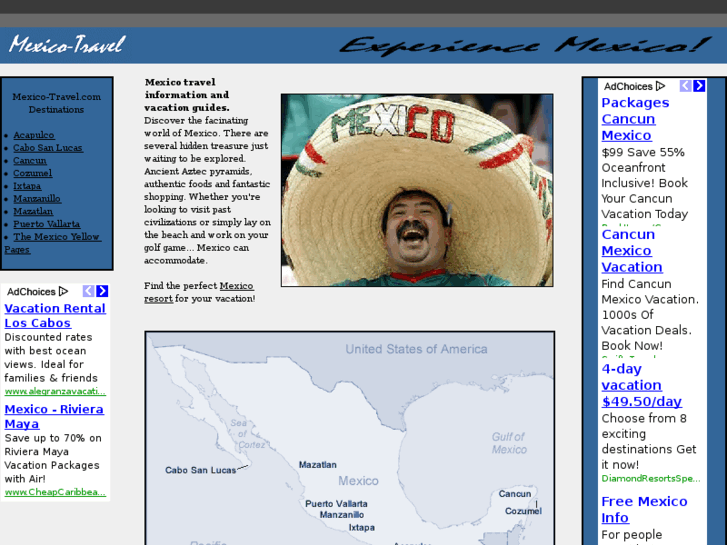Click Puerto Vallarta label on map
This screenshot has height=545, width=727.
pyautogui.click(x=336, y=504)
